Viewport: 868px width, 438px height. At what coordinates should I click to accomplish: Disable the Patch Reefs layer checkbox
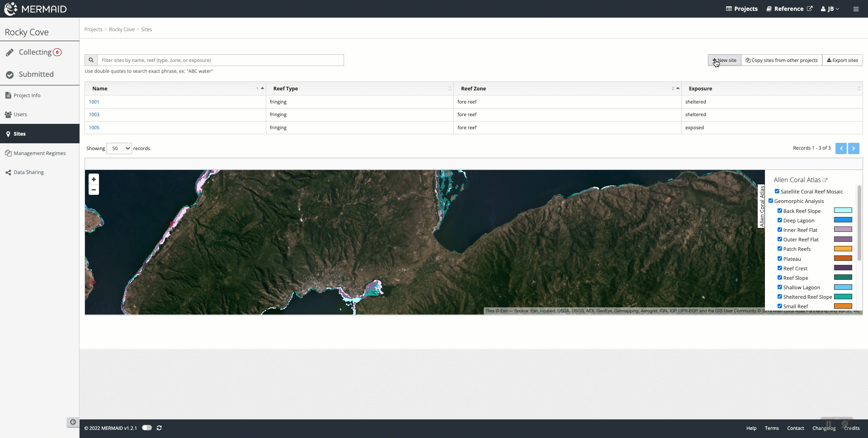pyautogui.click(x=780, y=249)
